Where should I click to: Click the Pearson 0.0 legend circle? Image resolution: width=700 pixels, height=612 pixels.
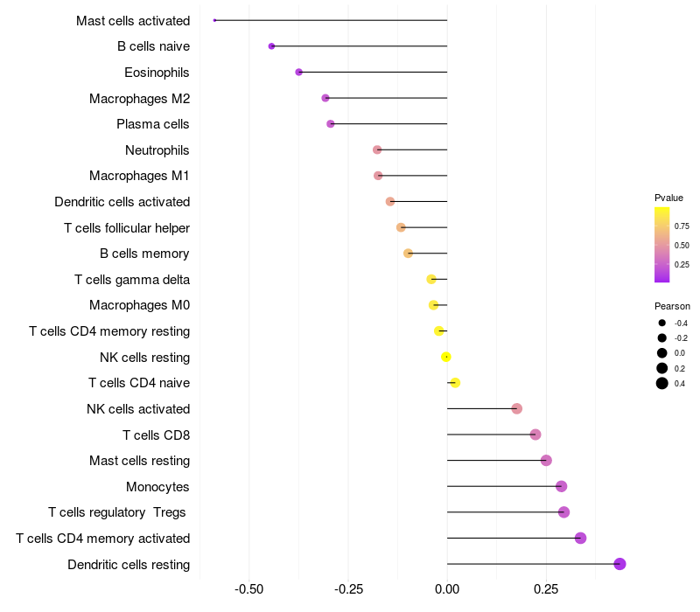click(x=662, y=353)
